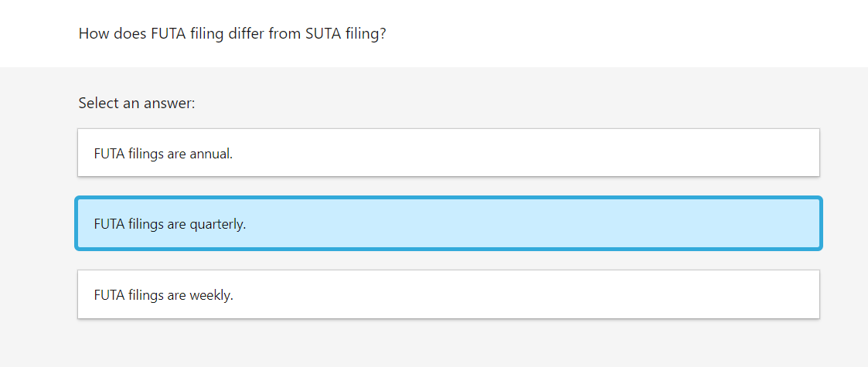Click the first of three answer choices
The height and width of the screenshot is (367, 868).
[448, 153]
